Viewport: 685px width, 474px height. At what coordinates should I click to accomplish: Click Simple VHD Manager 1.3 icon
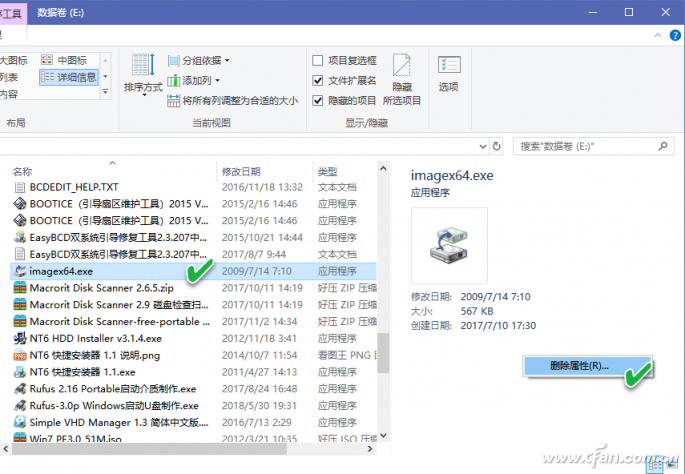point(20,422)
